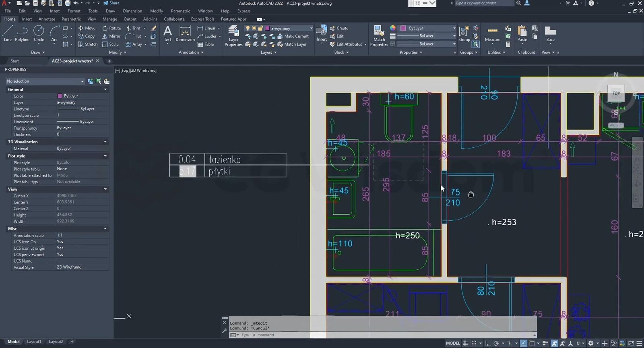Open Layer Properties manager
The height and width of the screenshot is (348, 644).
click(233, 35)
